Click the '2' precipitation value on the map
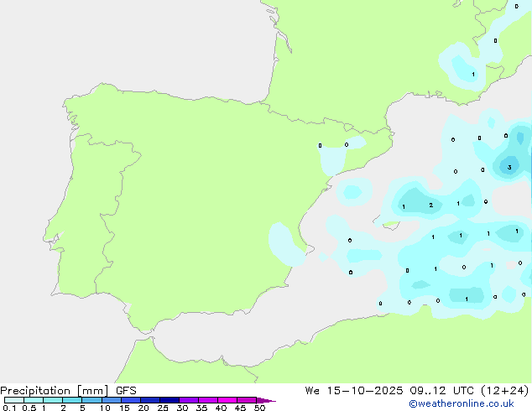This screenshot has width=532, height=411. coord(431,205)
